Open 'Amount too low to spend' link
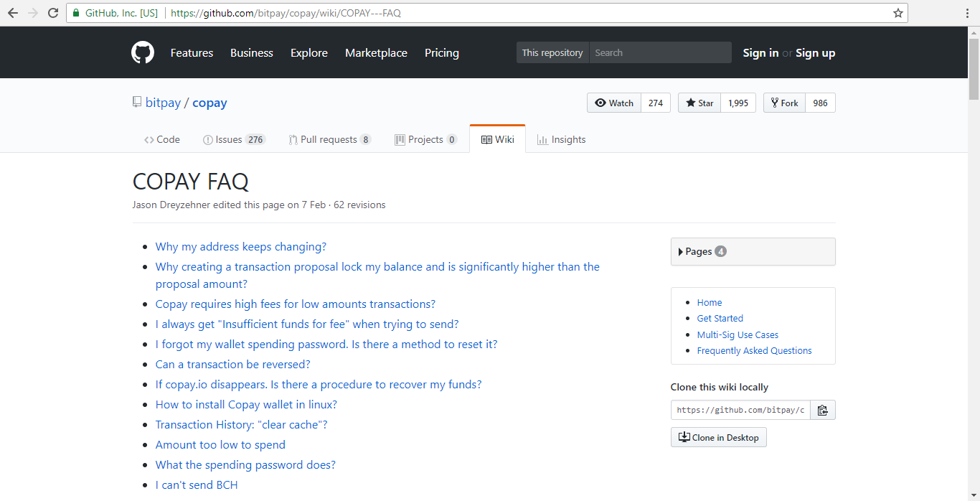Viewport: 980px width, 501px height. 220,444
